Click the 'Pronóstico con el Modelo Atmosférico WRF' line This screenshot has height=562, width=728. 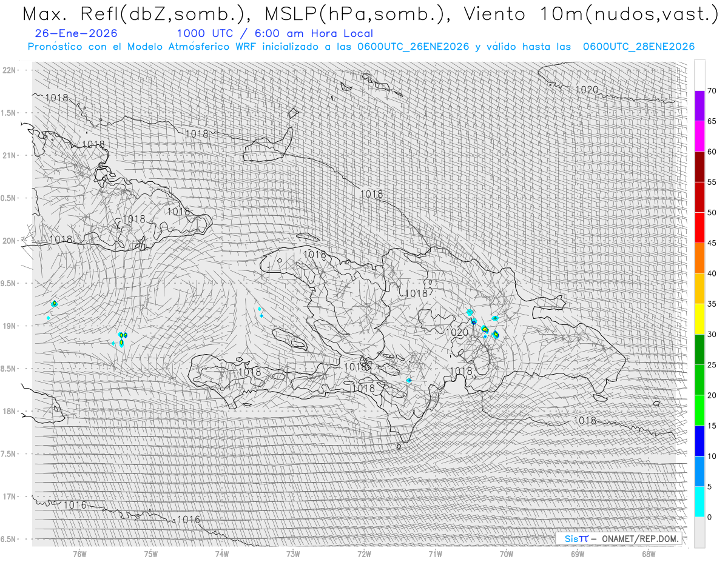[x=362, y=47]
